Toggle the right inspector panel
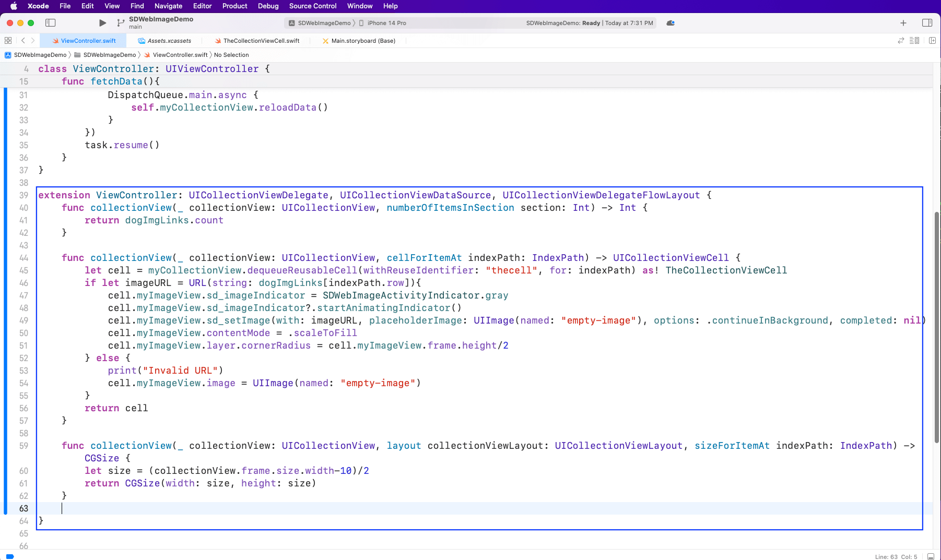The width and height of the screenshot is (941, 560). click(927, 23)
